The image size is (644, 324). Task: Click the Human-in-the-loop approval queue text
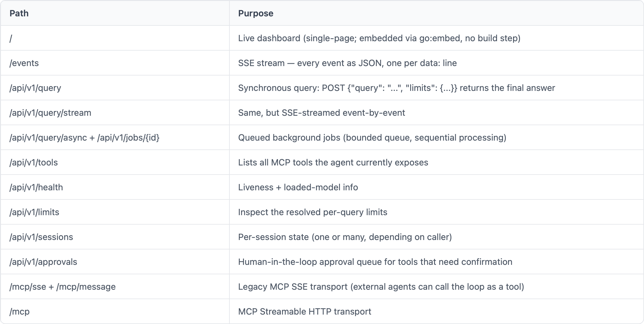click(375, 262)
